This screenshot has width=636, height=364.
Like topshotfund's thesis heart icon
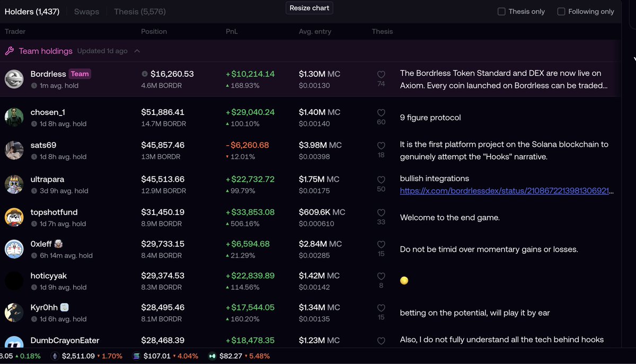click(x=381, y=212)
